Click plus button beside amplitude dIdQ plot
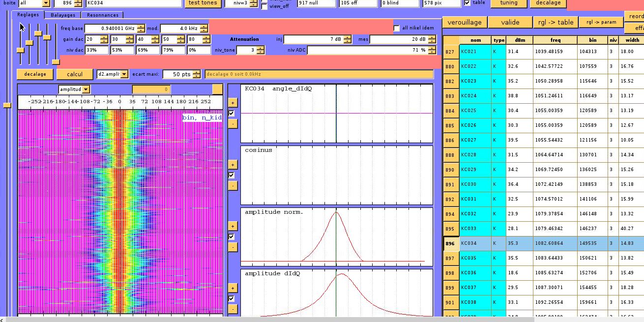The height and width of the screenshot is (322, 644). coord(233,288)
